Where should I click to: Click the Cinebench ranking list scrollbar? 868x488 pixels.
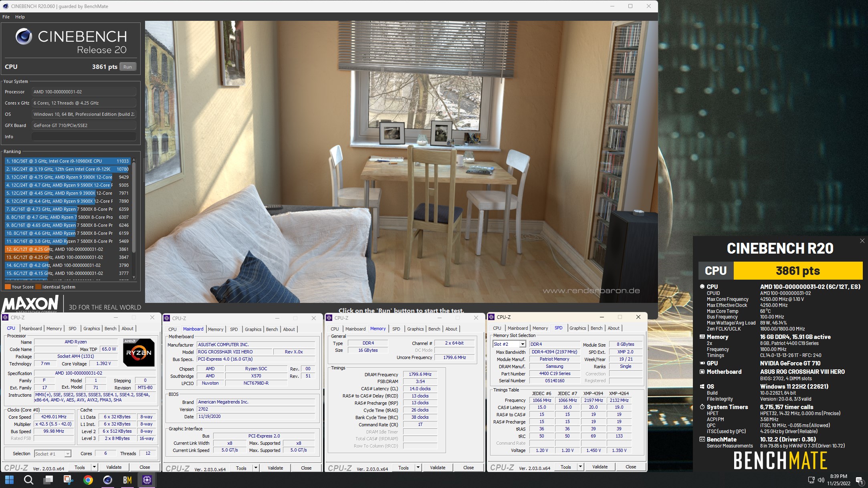pos(134,208)
